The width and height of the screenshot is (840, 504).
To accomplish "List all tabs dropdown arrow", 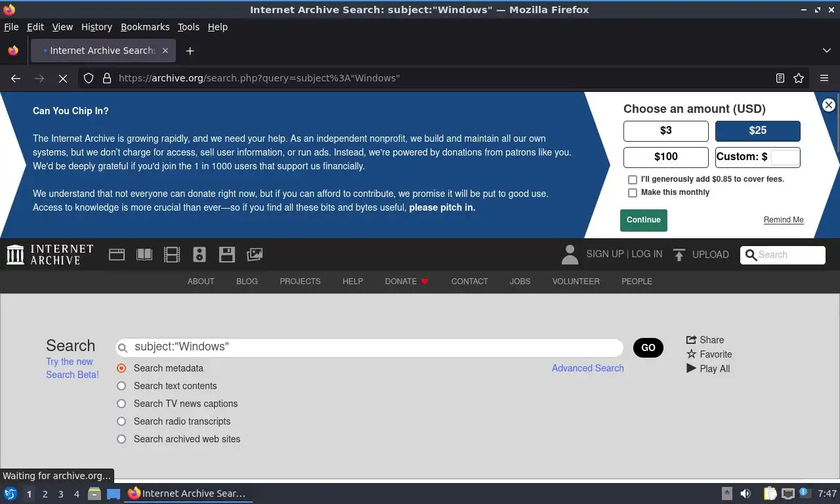I will (x=826, y=51).
